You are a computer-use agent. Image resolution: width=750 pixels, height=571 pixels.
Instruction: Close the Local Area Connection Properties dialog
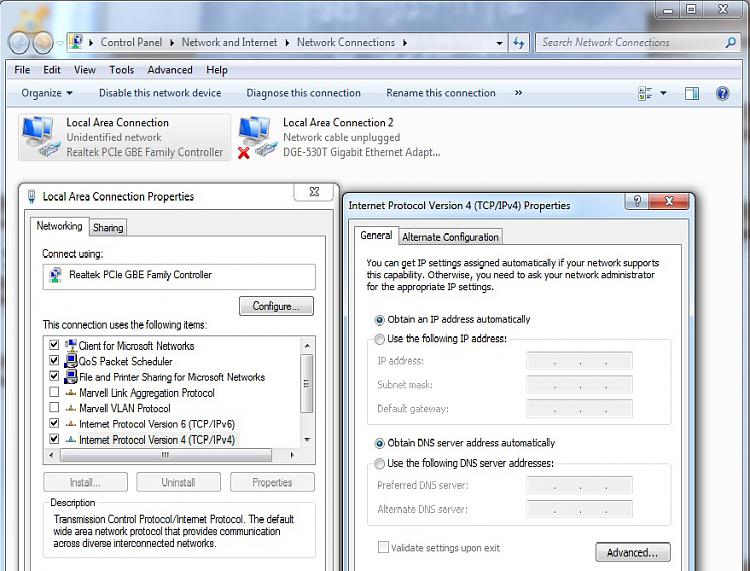tap(314, 192)
